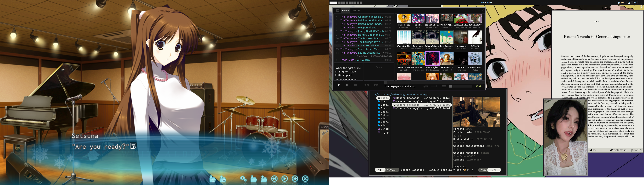Click the portrait photo window
Image resolution: width=644 pixels, height=185 pixels.
pos(566,137)
